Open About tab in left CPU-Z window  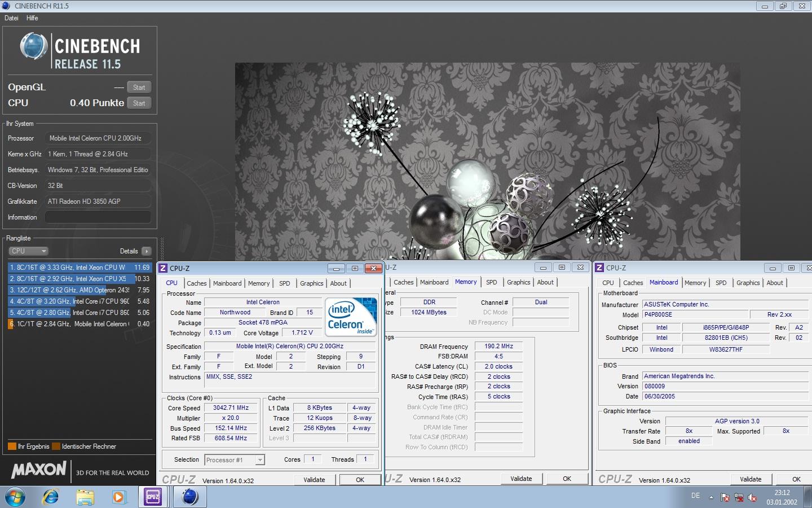pyautogui.click(x=338, y=283)
